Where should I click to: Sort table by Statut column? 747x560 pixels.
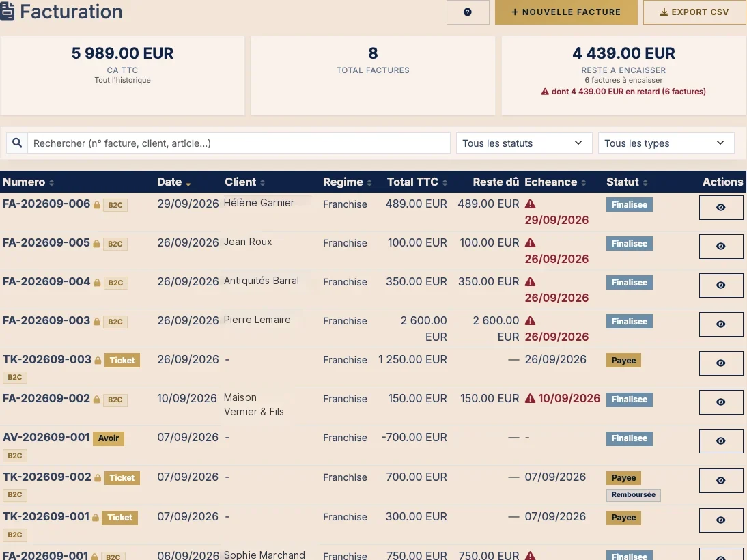pos(627,182)
